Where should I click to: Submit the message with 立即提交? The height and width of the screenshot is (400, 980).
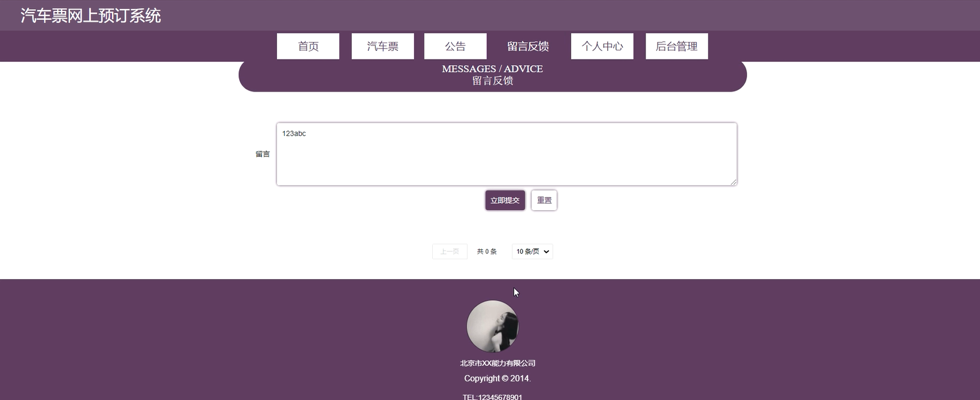click(505, 200)
